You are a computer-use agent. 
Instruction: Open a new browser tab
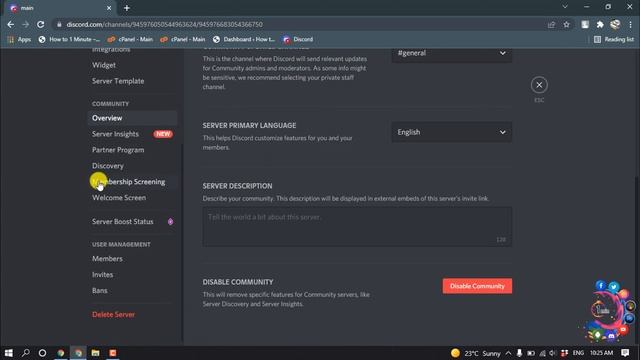(x=127, y=8)
